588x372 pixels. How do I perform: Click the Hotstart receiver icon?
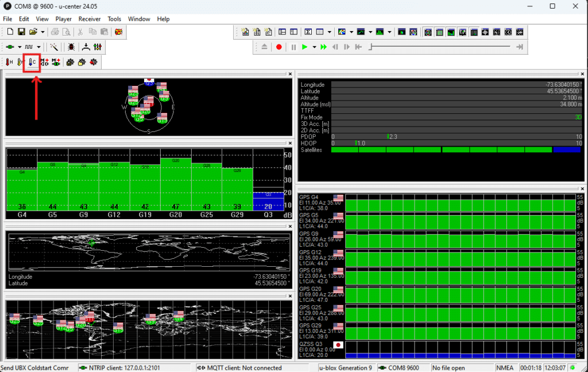(x=9, y=62)
